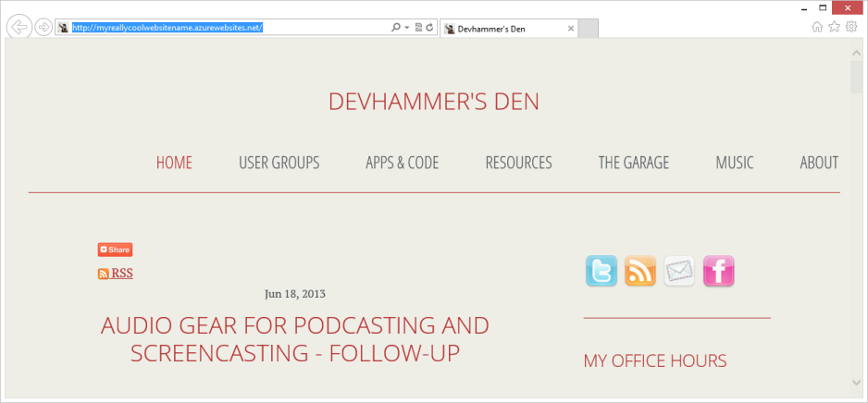Open THE GARAGE menu item

pos(634,163)
